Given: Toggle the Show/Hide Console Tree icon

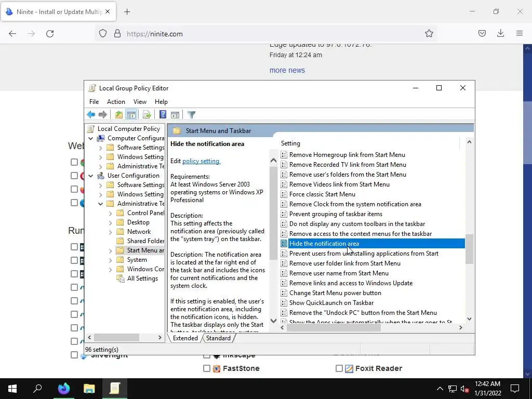Looking at the screenshot, I should pyautogui.click(x=131, y=115).
